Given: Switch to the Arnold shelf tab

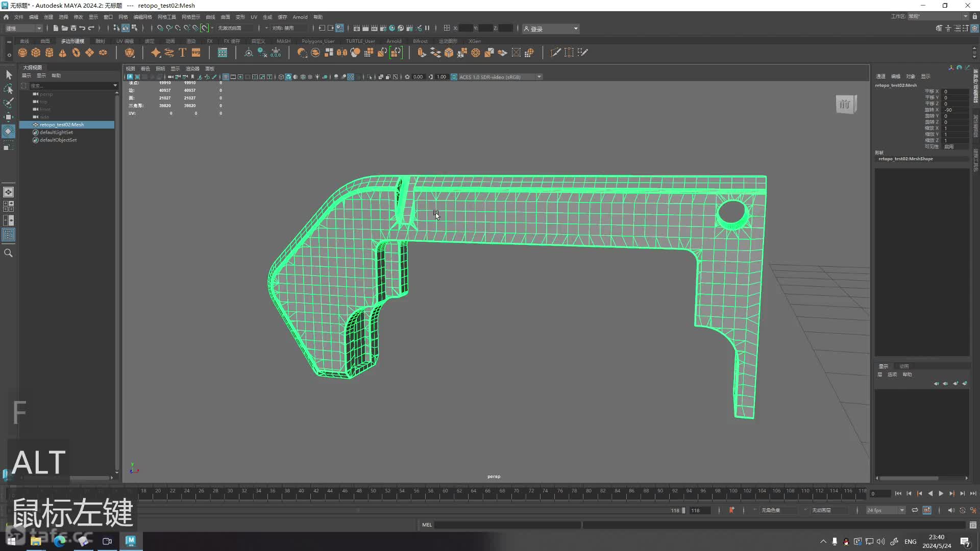Looking at the screenshot, I should (394, 41).
